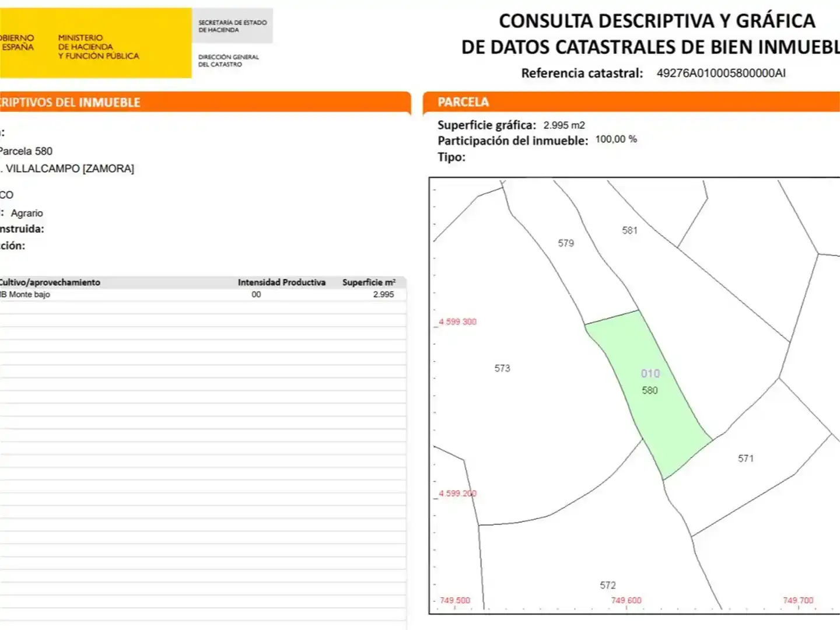Click the '010' polygon label on the map
The image size is (840, 630).
coord(650,373)
